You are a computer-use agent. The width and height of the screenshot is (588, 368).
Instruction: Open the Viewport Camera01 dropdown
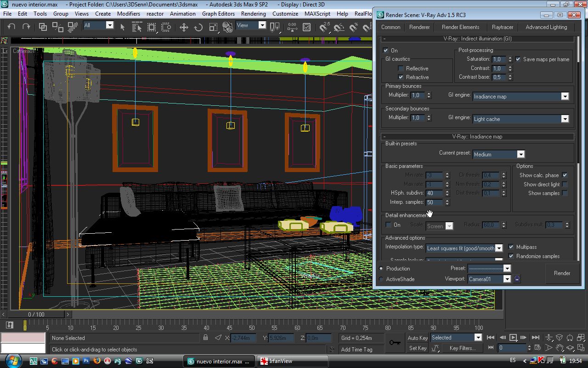click(507, 279)
